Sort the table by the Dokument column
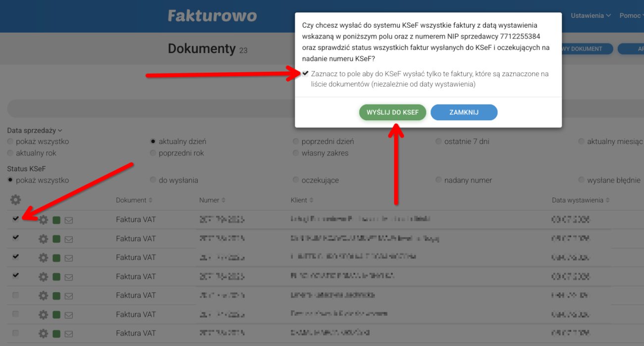Viewport: 644px width, 346px height. click(134, 200)
